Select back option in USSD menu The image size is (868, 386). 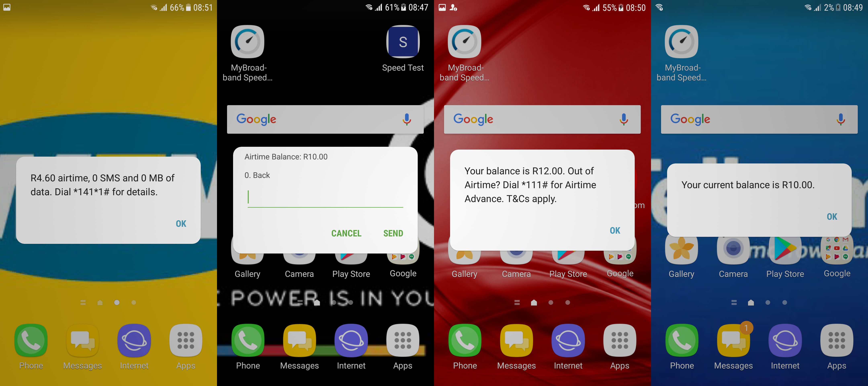click(257, 176)
